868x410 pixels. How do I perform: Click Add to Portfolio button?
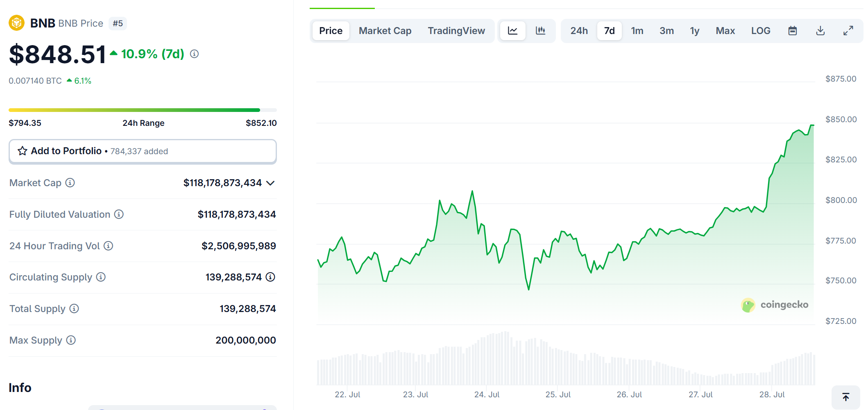[143, 151]
